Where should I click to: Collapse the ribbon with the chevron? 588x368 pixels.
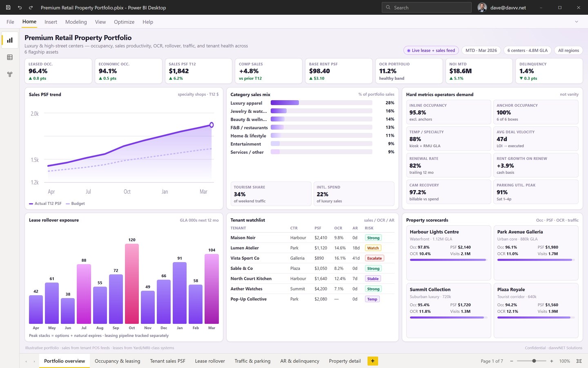577,22
